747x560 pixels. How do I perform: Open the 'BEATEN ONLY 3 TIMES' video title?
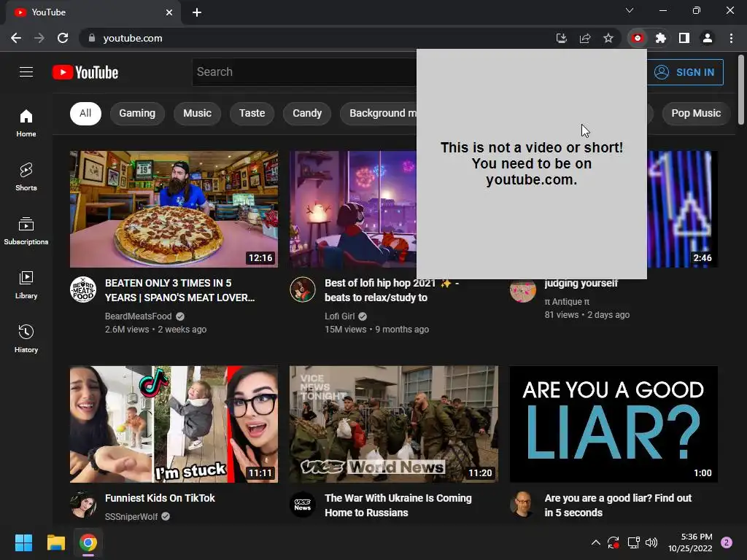point(180,290)
